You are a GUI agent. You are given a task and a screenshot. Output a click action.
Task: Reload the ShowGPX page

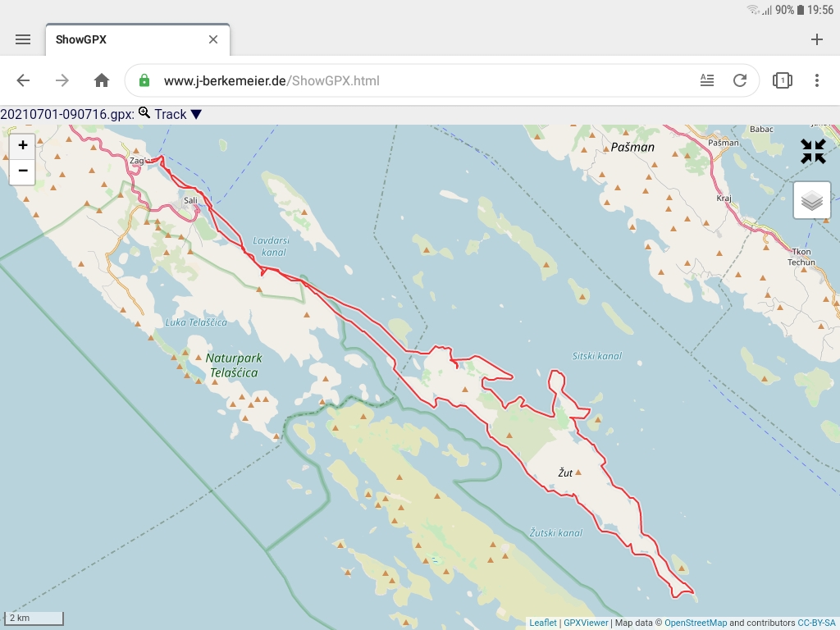point(740,80)
